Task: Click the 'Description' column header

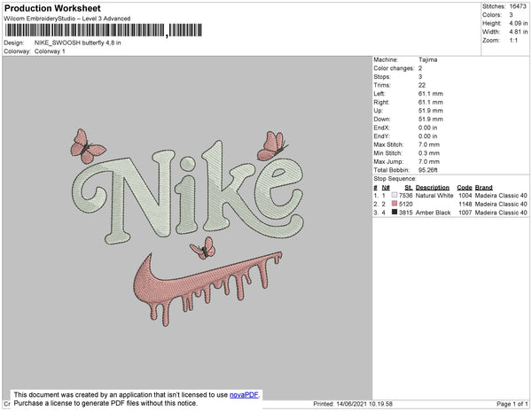Action: pyautogui.click(x=433, y=188)
